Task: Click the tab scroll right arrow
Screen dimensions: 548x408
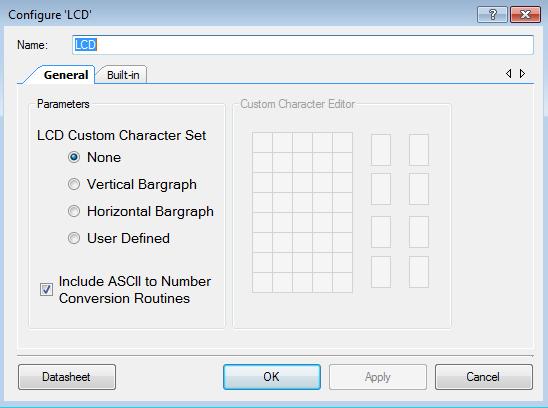Action: [x=522, y=73]
